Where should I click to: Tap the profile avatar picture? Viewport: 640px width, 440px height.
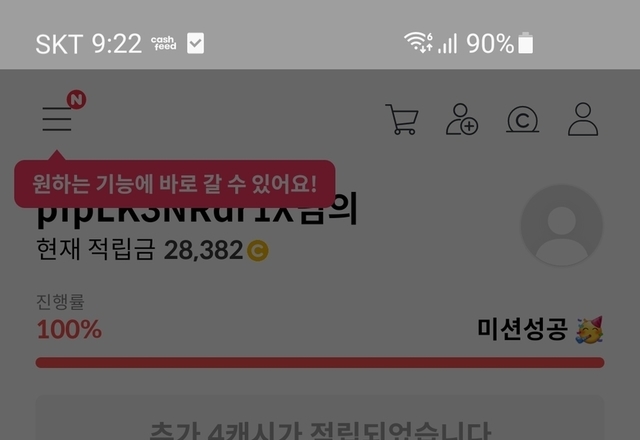(562, 225)
